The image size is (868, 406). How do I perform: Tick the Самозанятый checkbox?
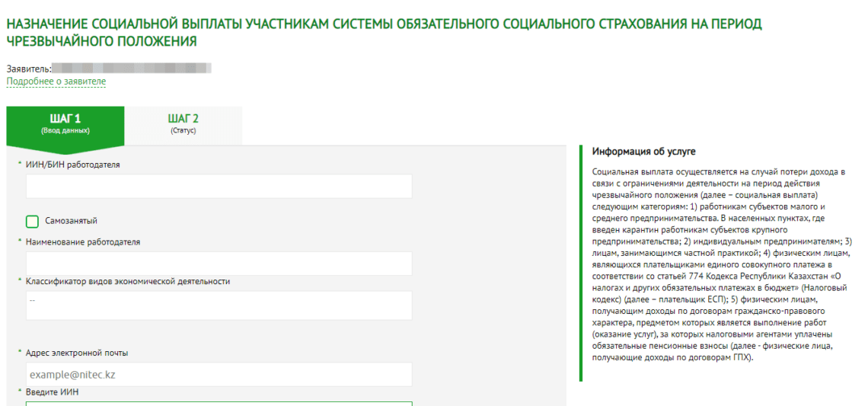(32, 222)
